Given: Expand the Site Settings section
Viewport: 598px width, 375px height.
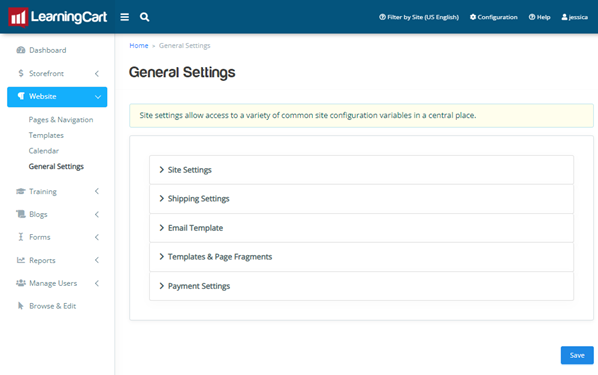Looking at the screenshot, I should [x=361, y=170].
